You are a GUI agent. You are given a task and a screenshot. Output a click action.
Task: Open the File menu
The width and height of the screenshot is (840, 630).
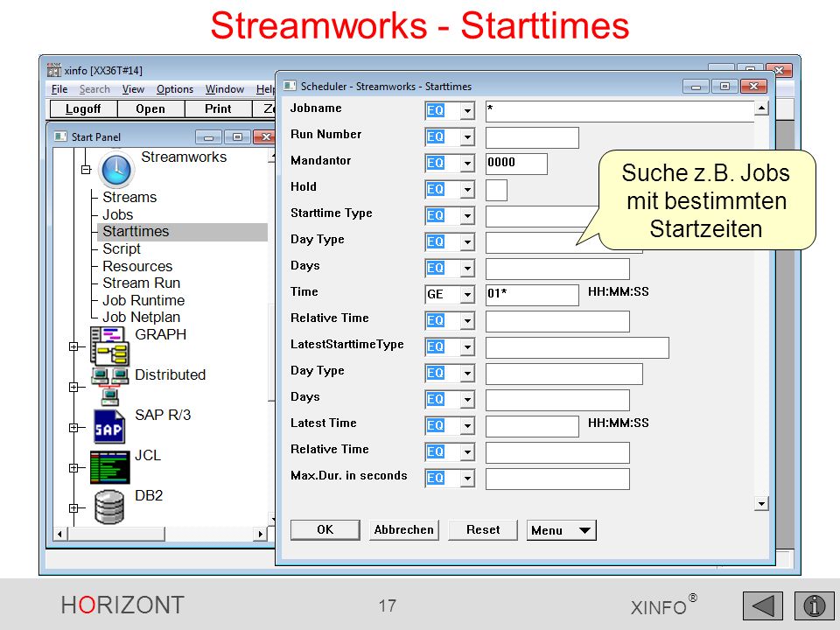pos(59,89)
